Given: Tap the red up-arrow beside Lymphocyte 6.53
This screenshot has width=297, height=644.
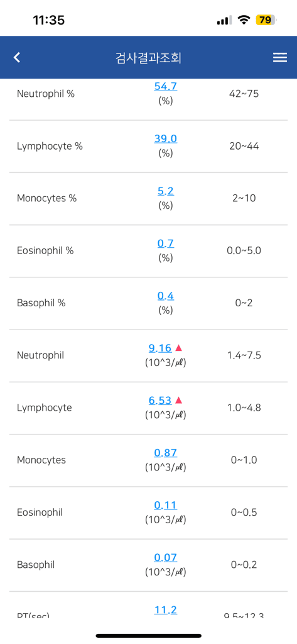Looking at the screenshot, I should click(x=178, y=400).
